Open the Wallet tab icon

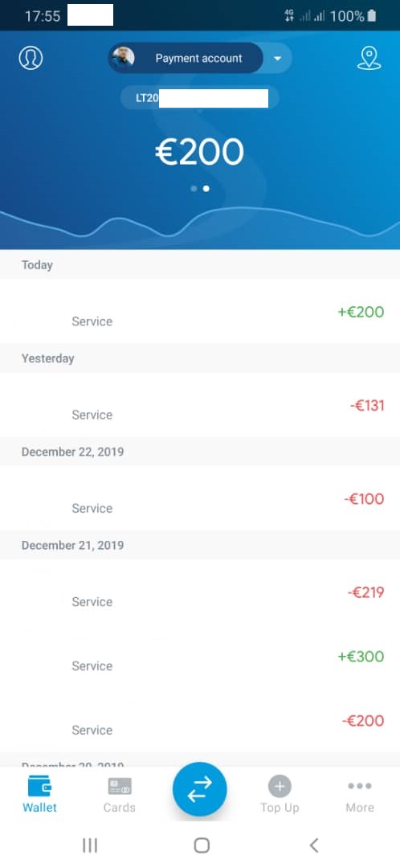40,786
